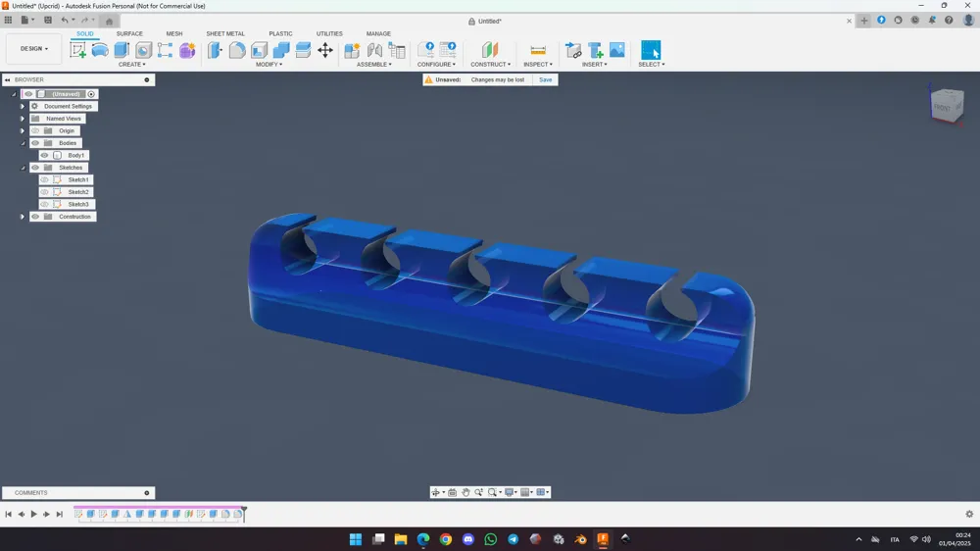Open the Modify dropdown menu
980x551 pixels.
269,65
